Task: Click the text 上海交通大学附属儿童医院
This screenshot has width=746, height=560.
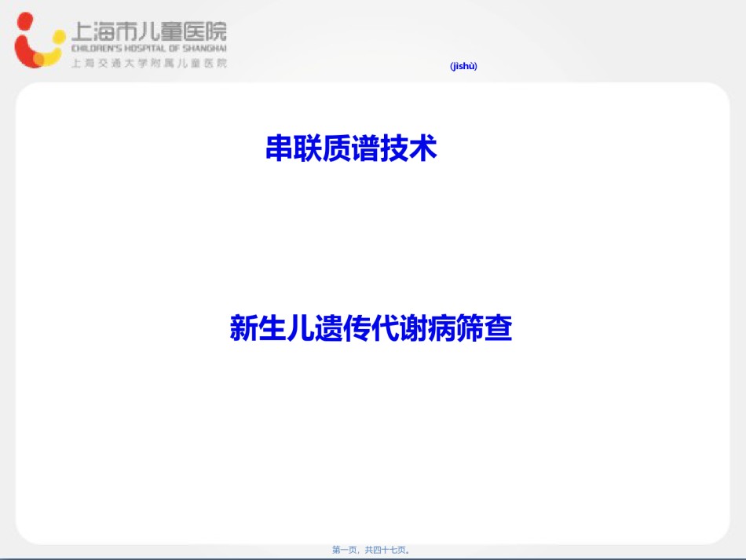Action: point(149,64)
